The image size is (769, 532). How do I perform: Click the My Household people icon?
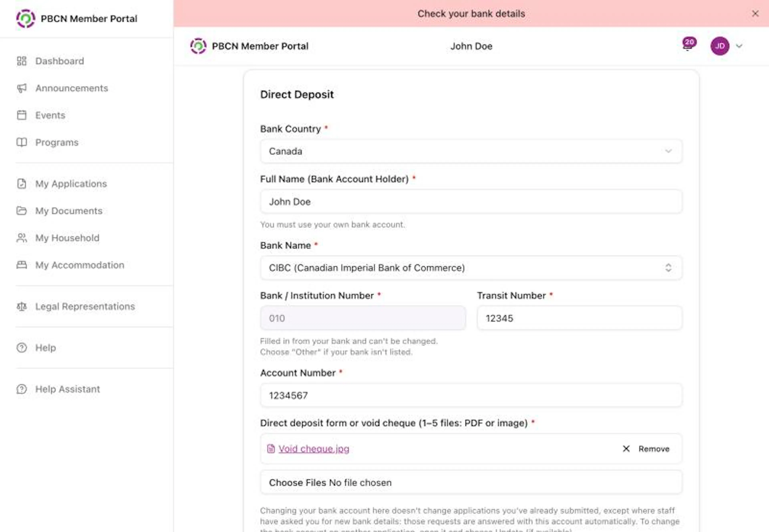click(22, 238)
